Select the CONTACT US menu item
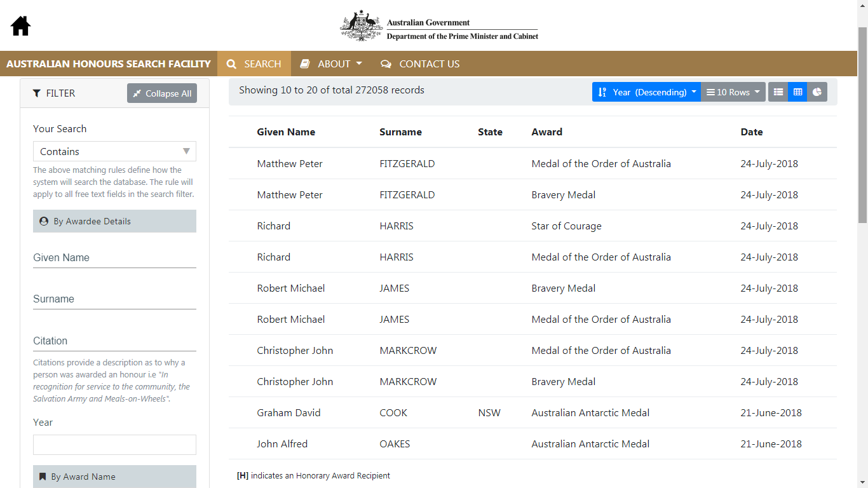 coord(420,64)
